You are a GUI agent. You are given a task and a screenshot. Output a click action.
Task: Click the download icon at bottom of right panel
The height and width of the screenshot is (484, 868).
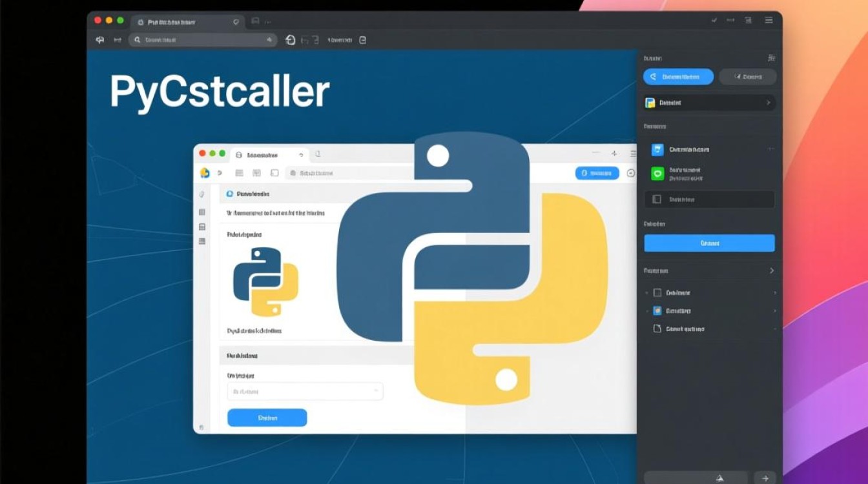coord(719,479)
